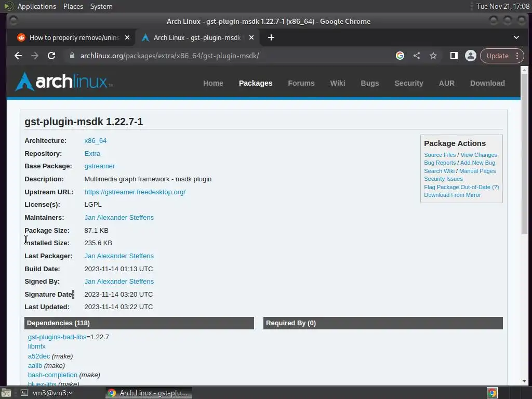Open Forums in Arch navigation
This screenshot has height=399, width=532.
[x=301, y=83]
